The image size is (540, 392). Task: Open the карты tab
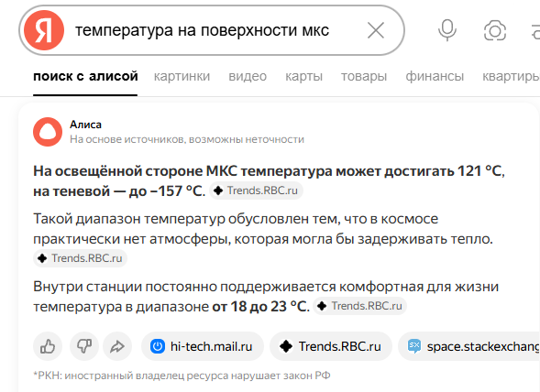pos(303,76)
